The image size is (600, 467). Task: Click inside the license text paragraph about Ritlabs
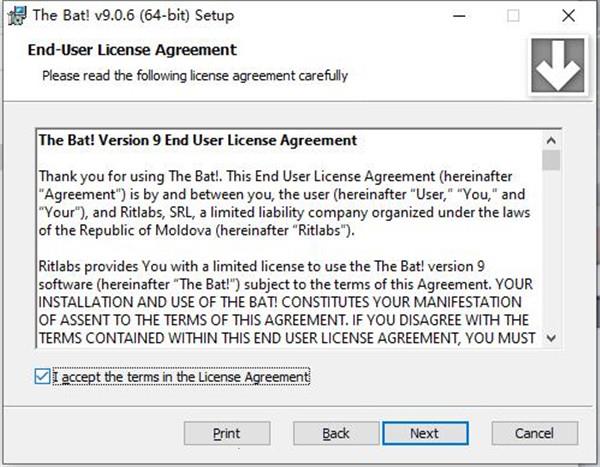click(286, 302)
